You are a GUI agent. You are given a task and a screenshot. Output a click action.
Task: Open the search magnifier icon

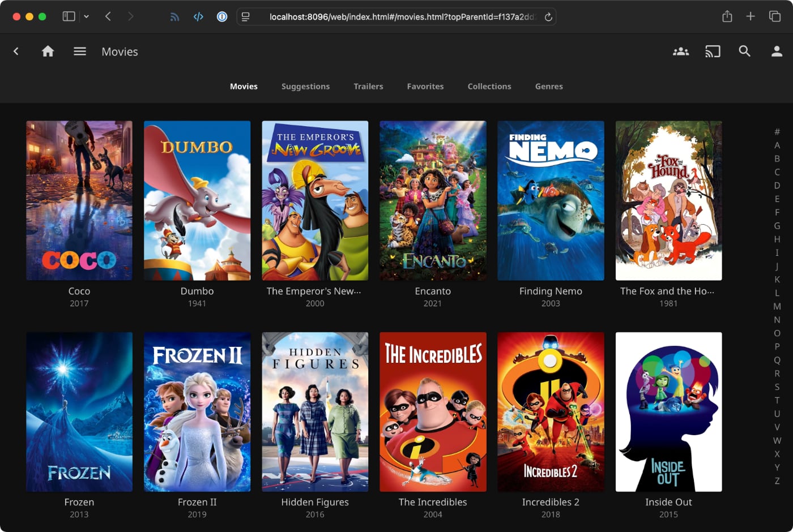click(x=745, y=52)
